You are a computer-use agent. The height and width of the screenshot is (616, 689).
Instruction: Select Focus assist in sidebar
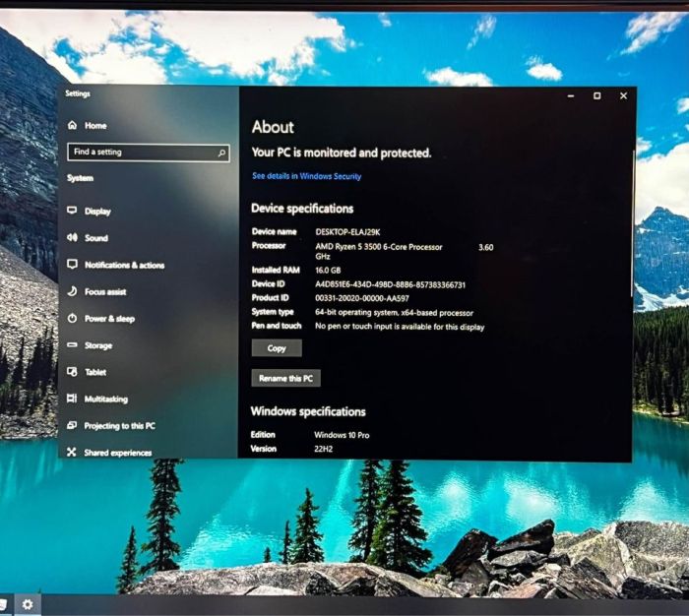click(105, 291)
